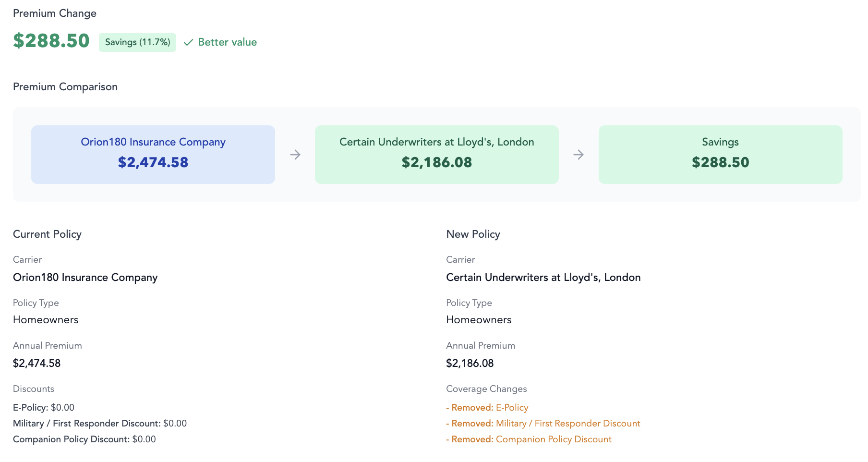Click the Policy Type label under Current Policy
Viewport: 868px width, 462px height.
36,303
